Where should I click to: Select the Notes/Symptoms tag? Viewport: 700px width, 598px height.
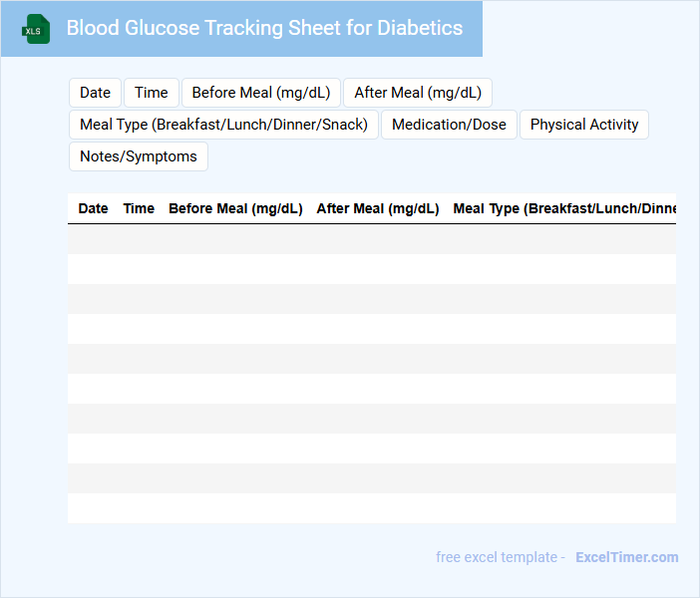tap(139, 156)
